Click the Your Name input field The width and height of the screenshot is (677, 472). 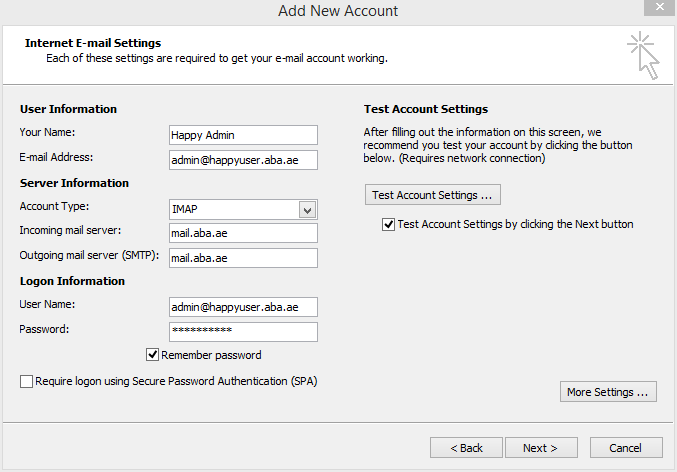[243, 135]
